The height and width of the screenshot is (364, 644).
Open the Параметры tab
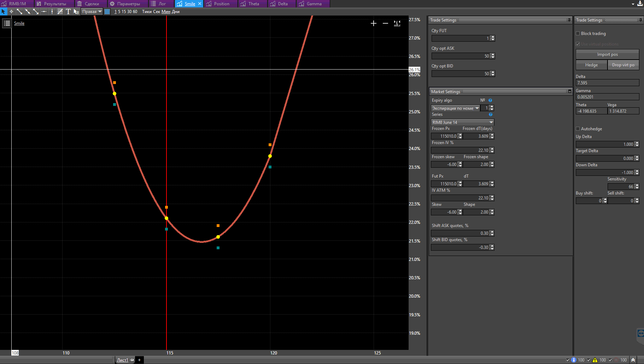click(125, 4)
